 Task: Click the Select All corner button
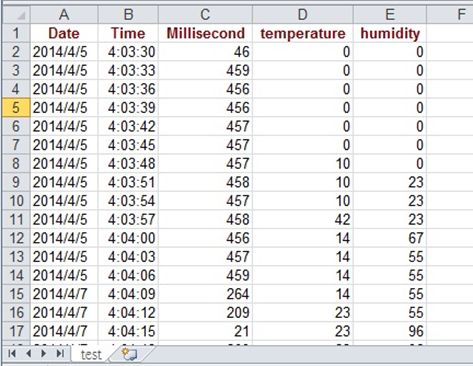(16, 15)
